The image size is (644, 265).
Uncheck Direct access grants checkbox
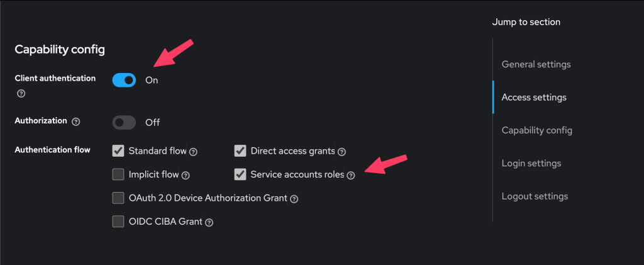240,151
